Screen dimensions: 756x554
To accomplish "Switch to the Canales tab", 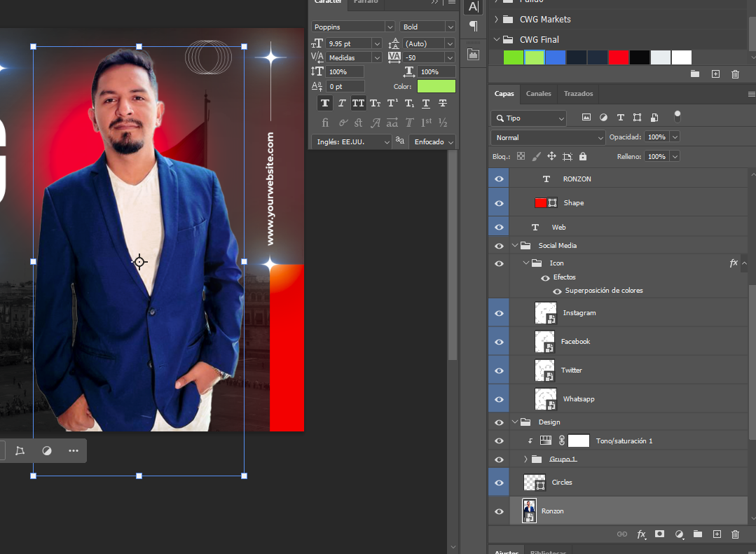I will click(538, 93).
